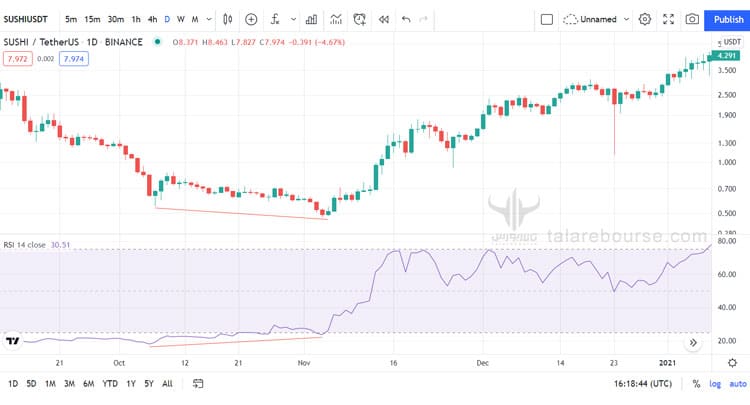Click the 4.291 current price label
The width and height of the screenshot is (750, 405).
coord(727,56)
